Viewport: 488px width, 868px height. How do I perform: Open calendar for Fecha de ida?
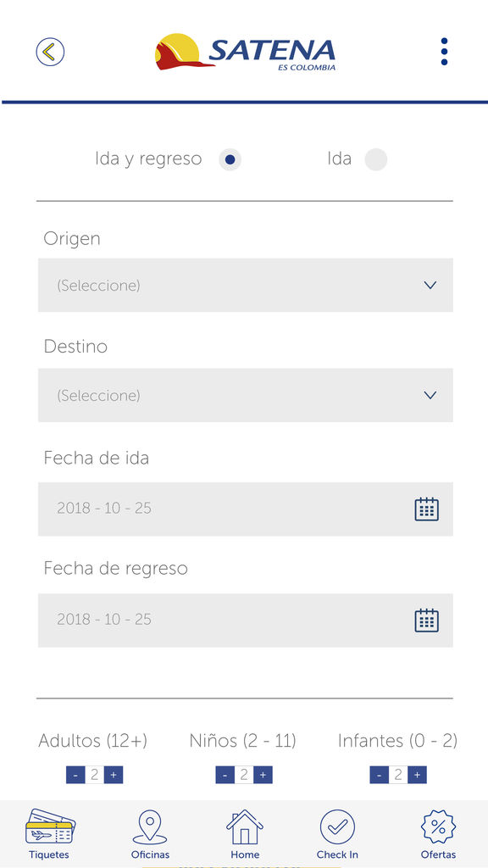tap(427, 509)
